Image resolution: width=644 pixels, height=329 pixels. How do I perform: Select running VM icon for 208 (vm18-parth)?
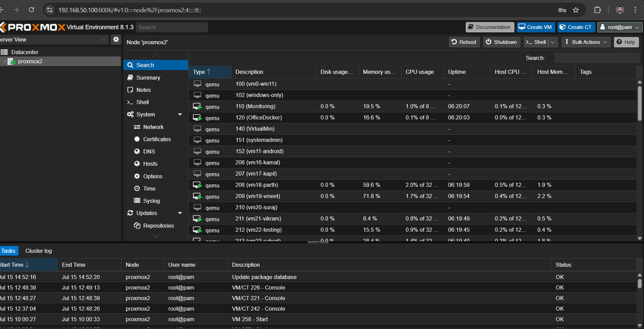tap(197, 185)
